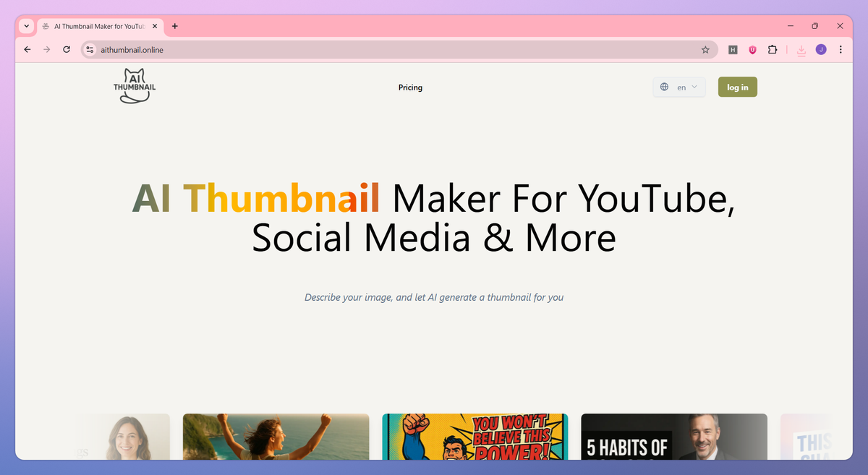
Task: Open Chrome's three-dot menu
Action: pos(840,49)
